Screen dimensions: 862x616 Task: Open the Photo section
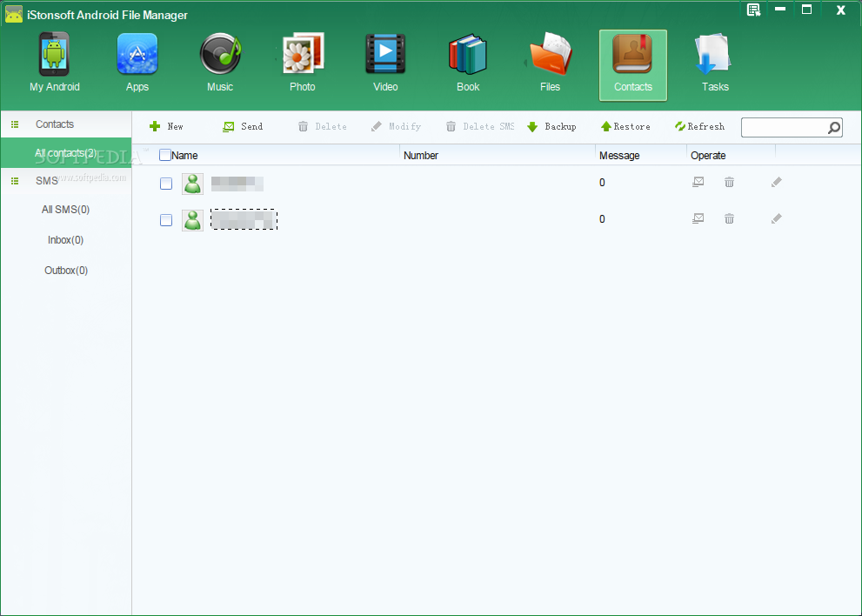pyautogui.click(x=303, y=64)
